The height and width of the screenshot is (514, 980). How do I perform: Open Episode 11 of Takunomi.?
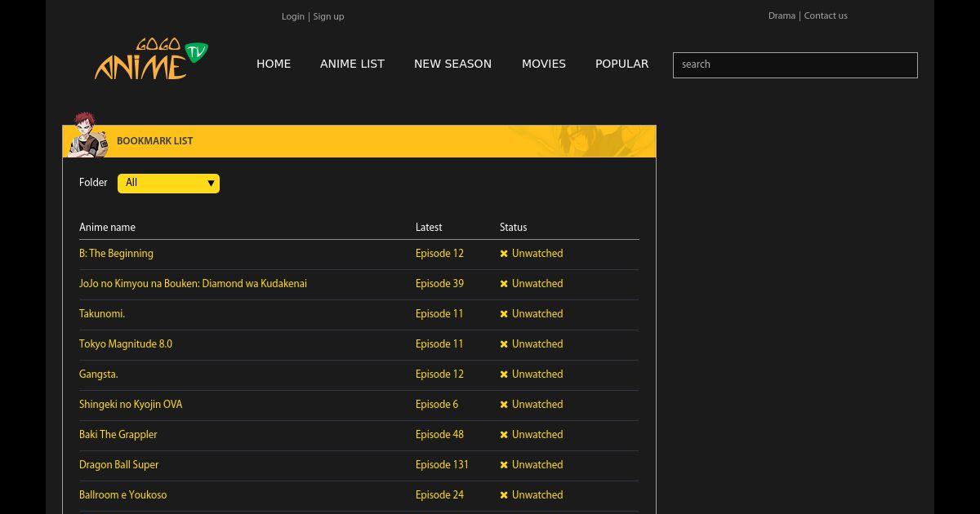[439, 314]
